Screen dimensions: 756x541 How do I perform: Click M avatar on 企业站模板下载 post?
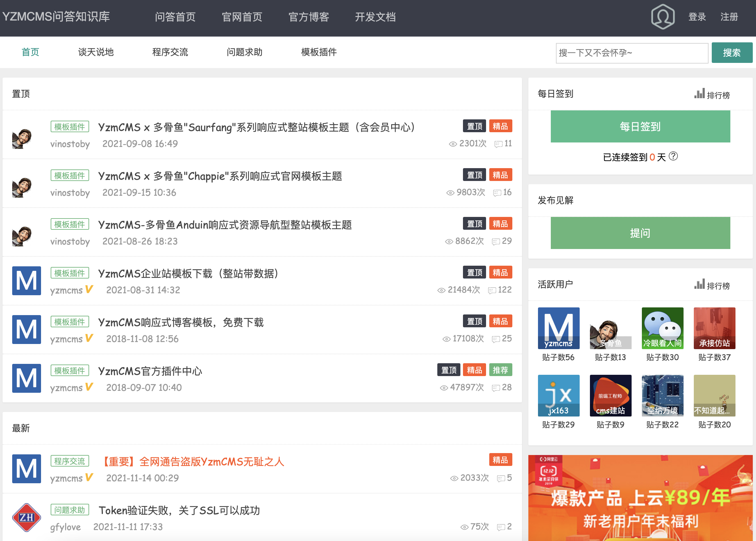tap(27, 280)
